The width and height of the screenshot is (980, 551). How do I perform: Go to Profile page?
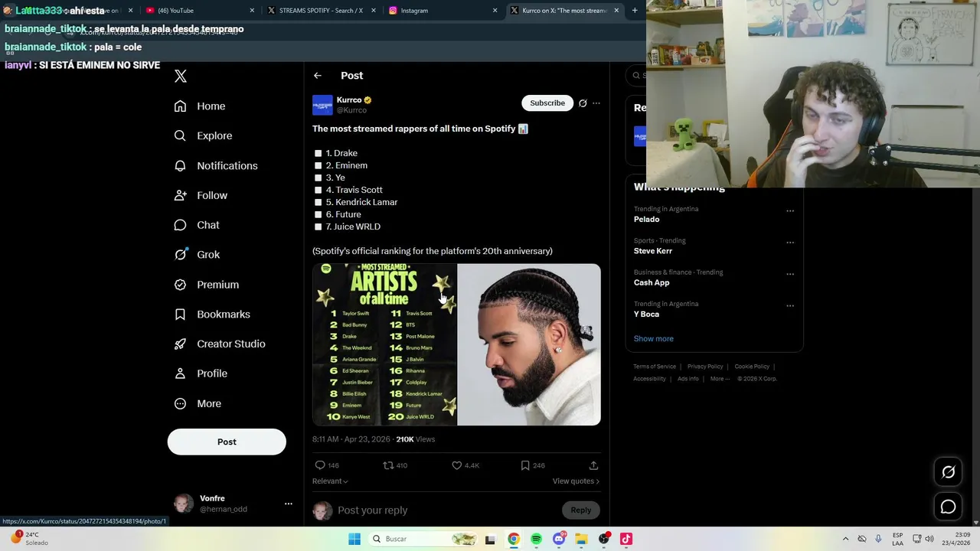click(201, 373)
